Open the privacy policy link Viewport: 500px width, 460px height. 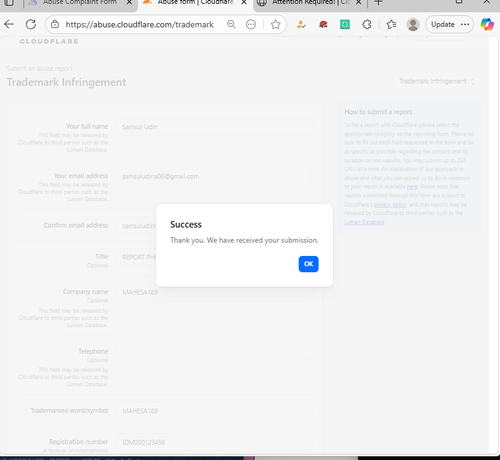click(390, 204)
